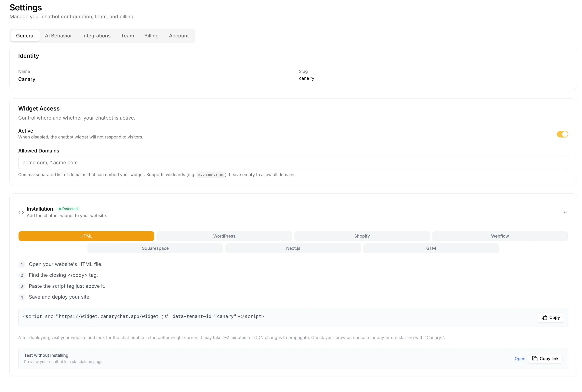Click the Installation section heading
The width and height of the screenshot is (582, 392).
40,209
